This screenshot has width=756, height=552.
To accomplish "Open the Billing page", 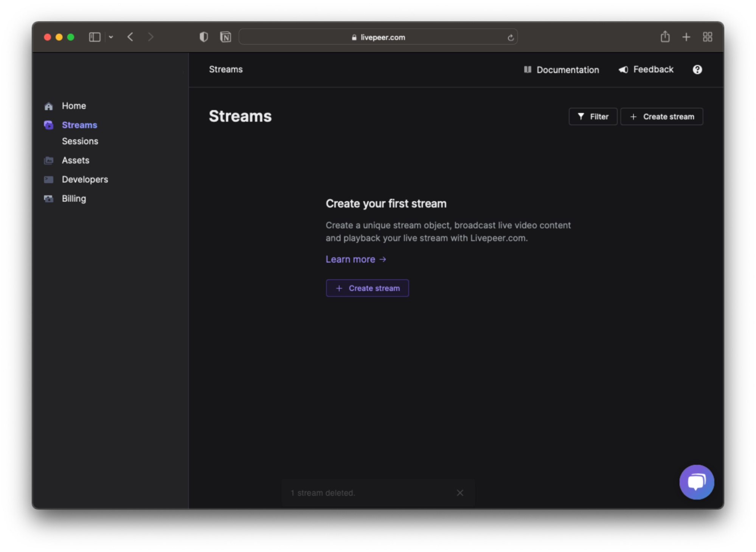I will pyautogui.click(x=74, y=199).
